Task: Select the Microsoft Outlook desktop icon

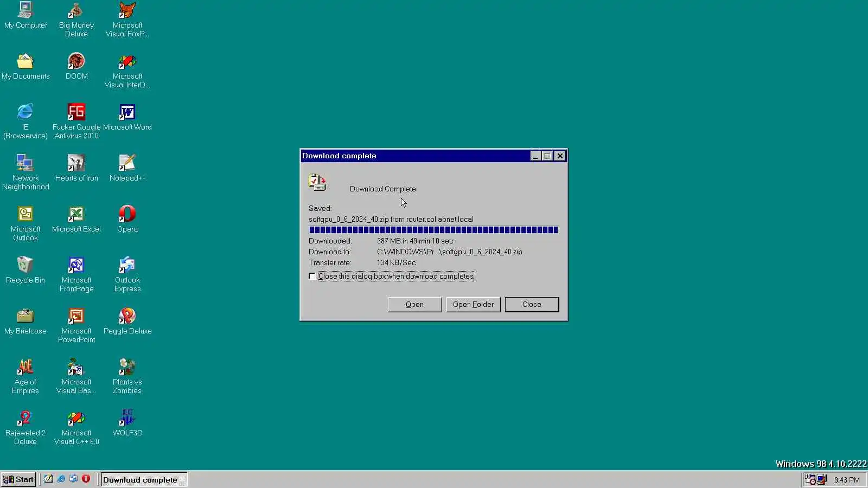Action: (x=25, y=223)
